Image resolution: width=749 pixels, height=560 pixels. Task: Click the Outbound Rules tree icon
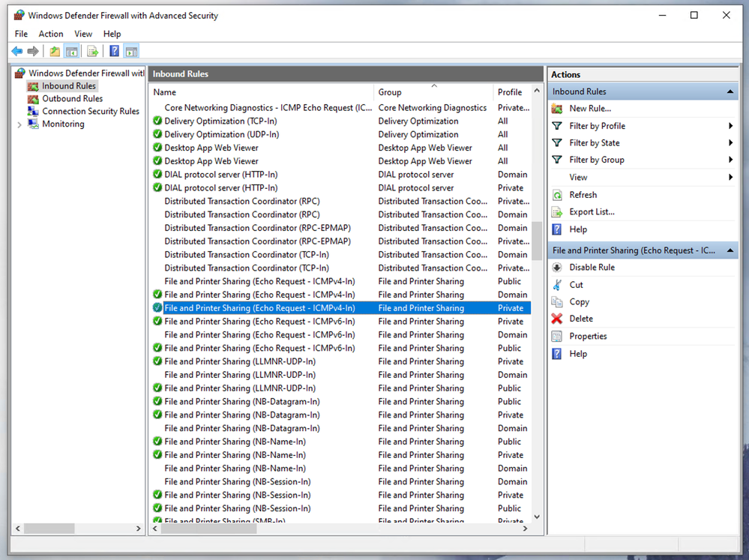(x=33, y=99)
